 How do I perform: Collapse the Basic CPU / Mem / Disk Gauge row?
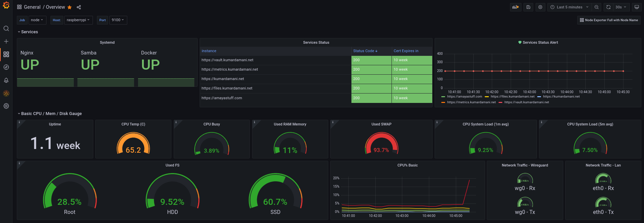[49, 114]
